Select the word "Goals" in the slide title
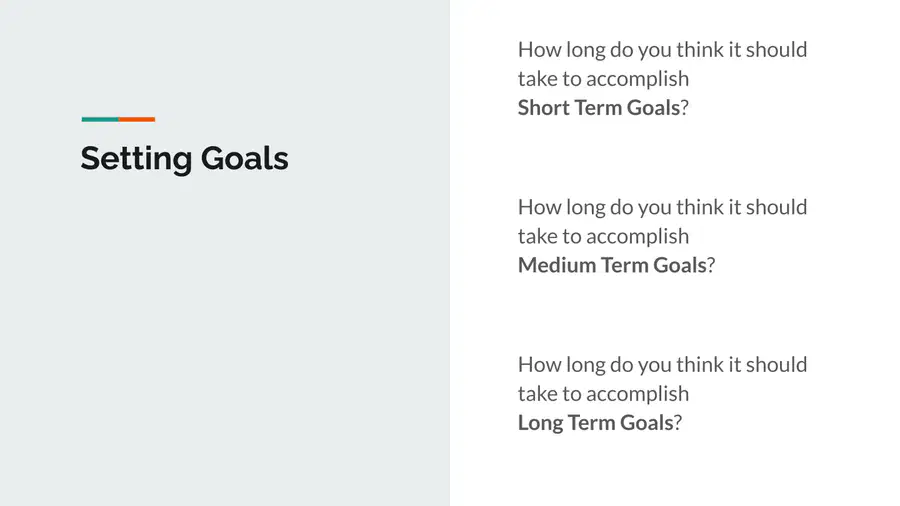This screenshot has width=900, height=506. pos(245,158)
